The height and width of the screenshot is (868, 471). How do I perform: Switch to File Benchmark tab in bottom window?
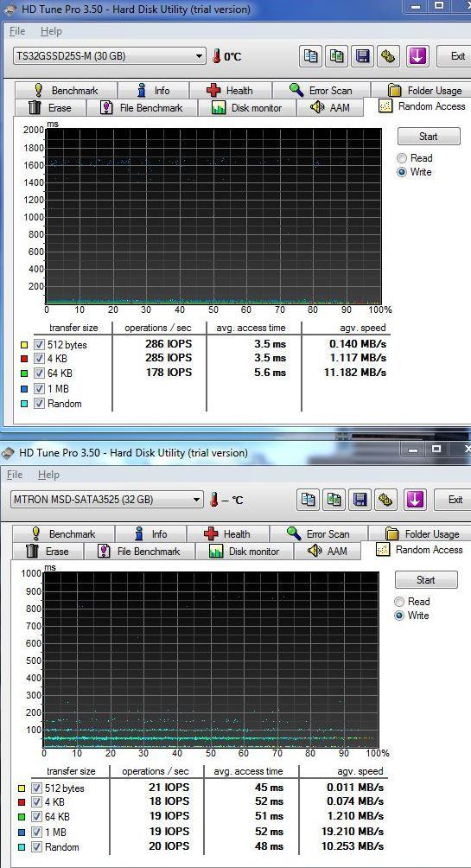pyautogui.click(x=139, y=551)
